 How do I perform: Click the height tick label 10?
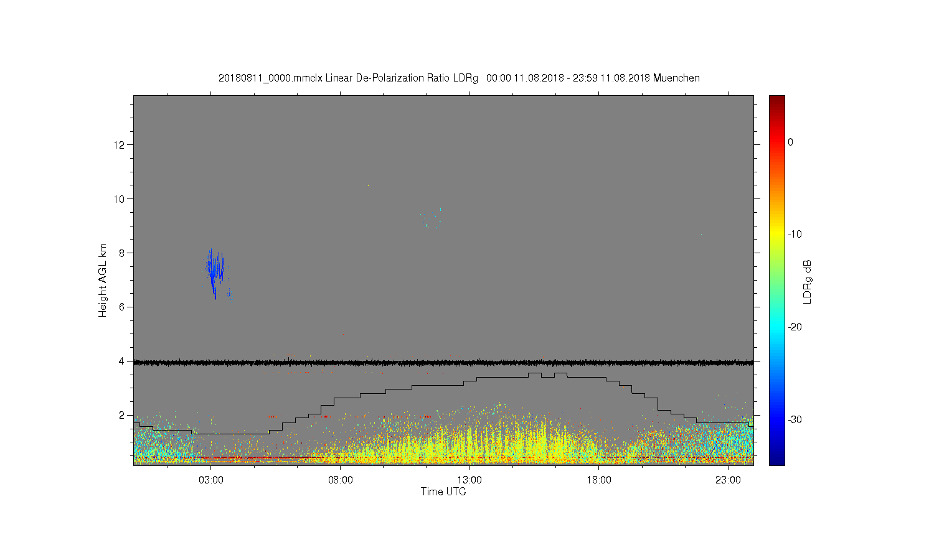coord(120,199)
